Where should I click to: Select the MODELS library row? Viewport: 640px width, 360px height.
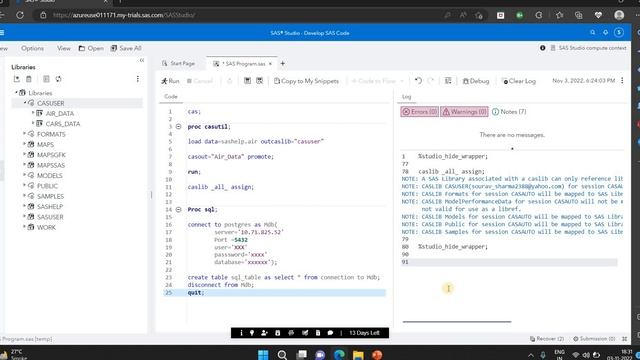(49, 176)
